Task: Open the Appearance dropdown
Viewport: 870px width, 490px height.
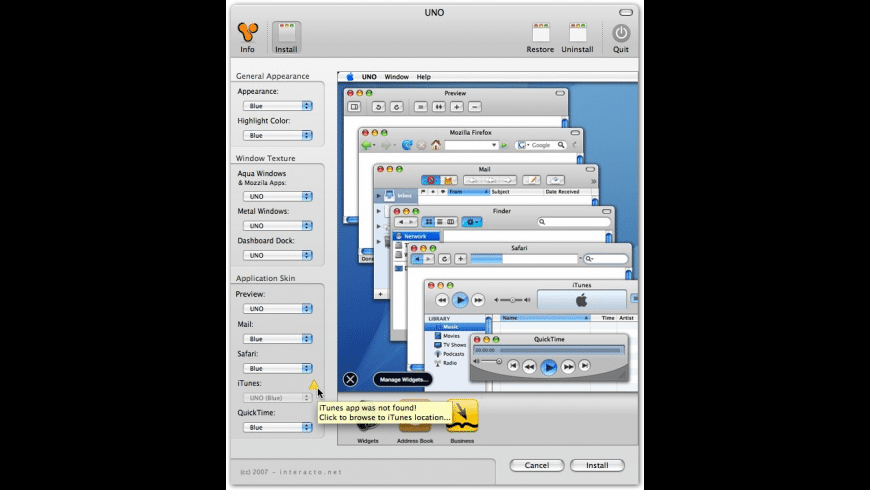Action: 277,105
